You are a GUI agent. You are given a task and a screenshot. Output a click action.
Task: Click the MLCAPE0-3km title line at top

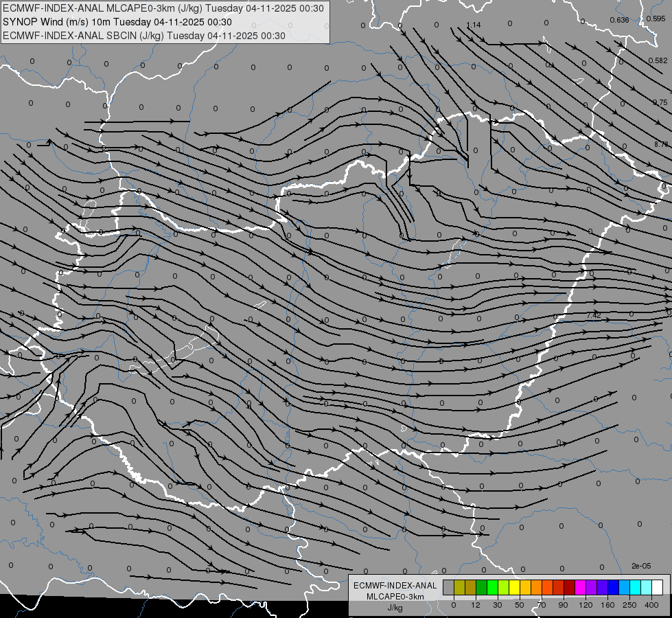point(163,8)
